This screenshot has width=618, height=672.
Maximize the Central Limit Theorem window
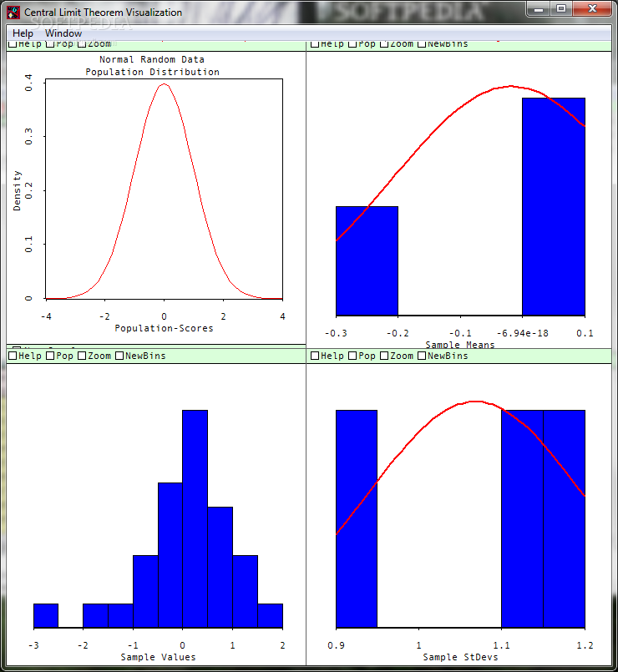[x=561, y=8]
